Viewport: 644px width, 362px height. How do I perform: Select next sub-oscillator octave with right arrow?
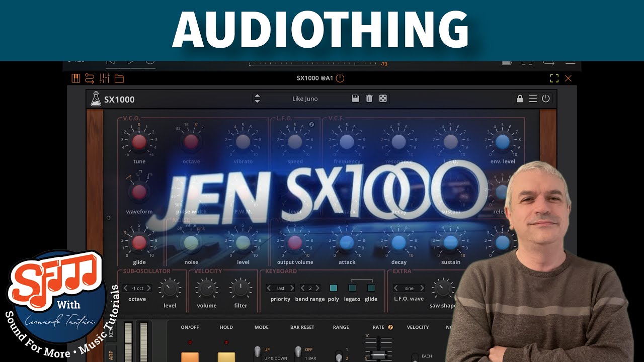tap(149, 288)
